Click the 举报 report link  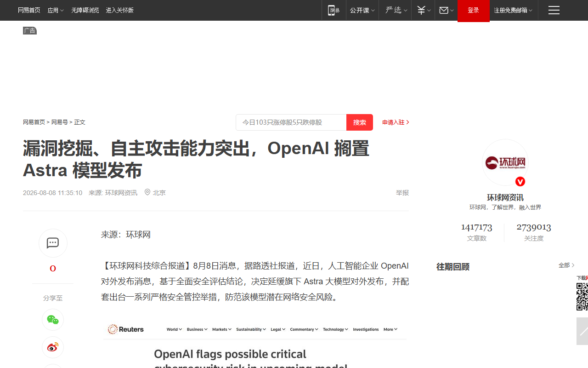coord(402,193)
